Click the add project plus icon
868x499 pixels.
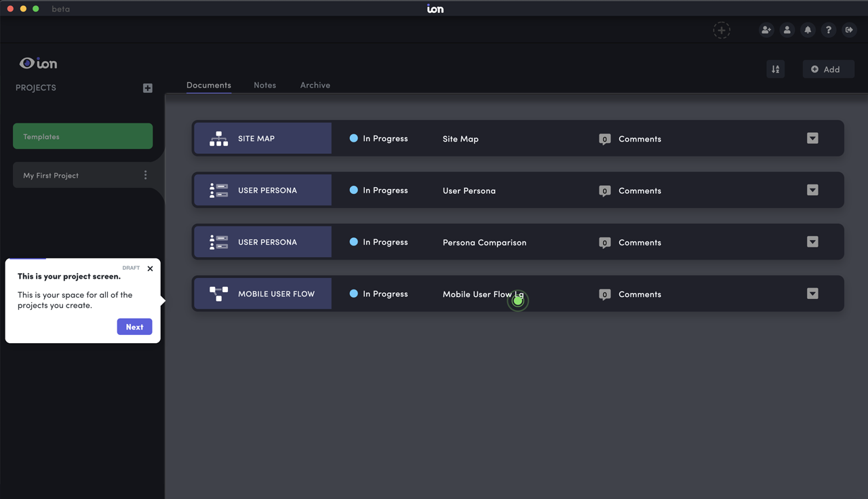(148, 88)
